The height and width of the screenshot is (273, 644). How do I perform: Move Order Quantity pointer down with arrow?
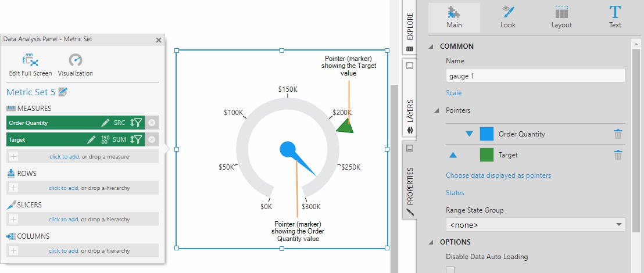[470, 134]
